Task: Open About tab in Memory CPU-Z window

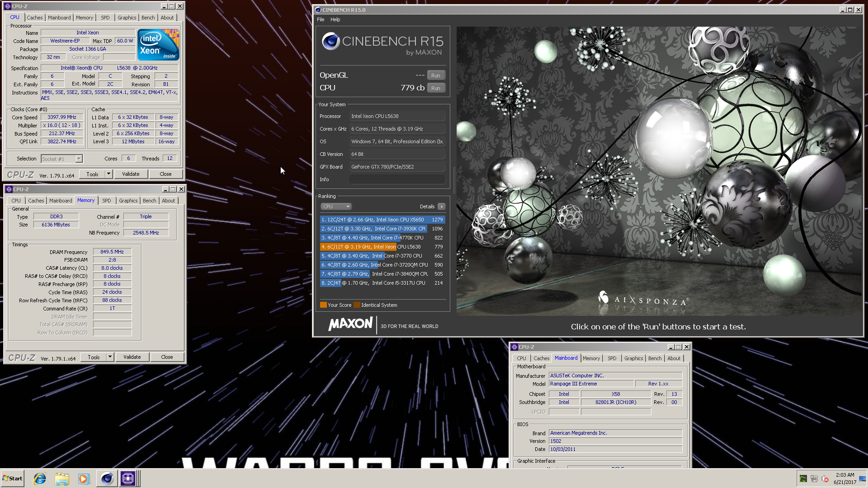Action: [x=169, y=201]
